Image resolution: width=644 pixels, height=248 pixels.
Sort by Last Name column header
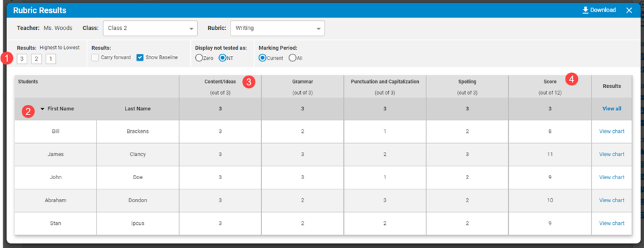[138, 109]
